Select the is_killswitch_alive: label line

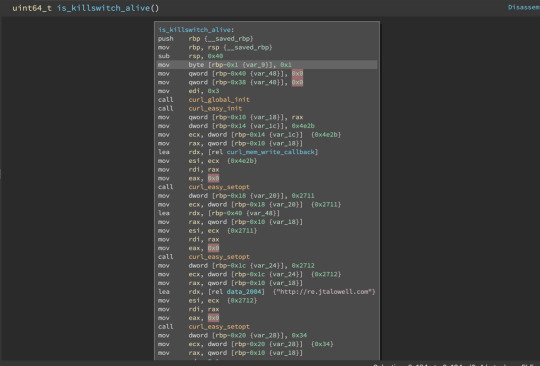coord(196,30)
